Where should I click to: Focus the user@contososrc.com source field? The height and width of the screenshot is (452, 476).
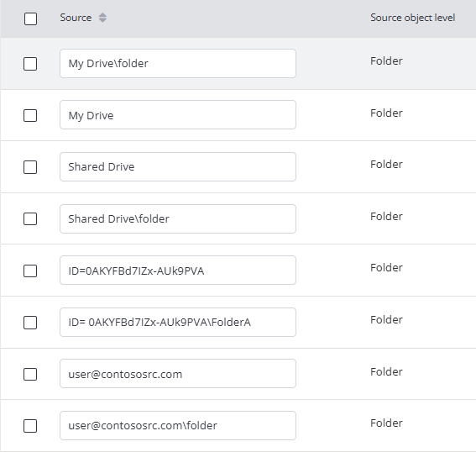point(178,374)
